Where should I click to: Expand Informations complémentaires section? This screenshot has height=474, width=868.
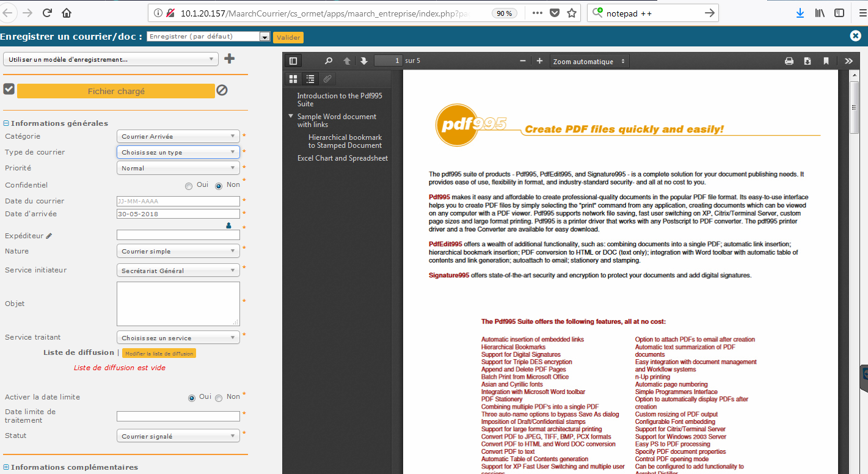[6, 467]
